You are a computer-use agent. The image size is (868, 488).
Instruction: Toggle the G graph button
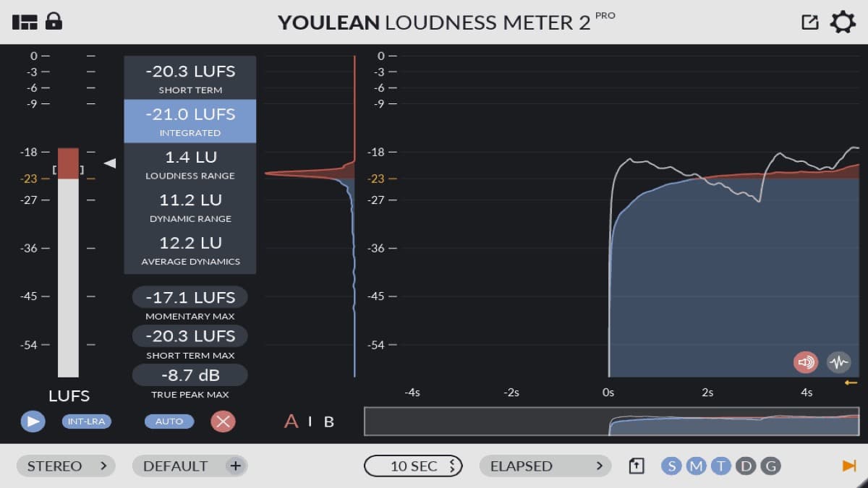pos(771,466)
